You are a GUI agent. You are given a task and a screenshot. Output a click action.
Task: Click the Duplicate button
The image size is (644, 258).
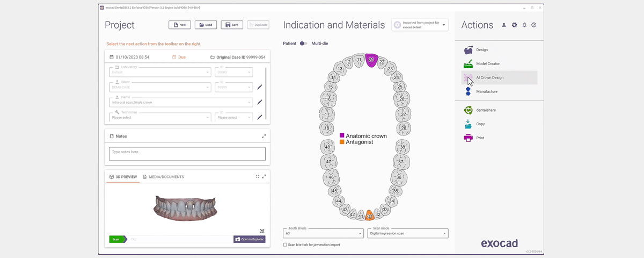point(258,25)
